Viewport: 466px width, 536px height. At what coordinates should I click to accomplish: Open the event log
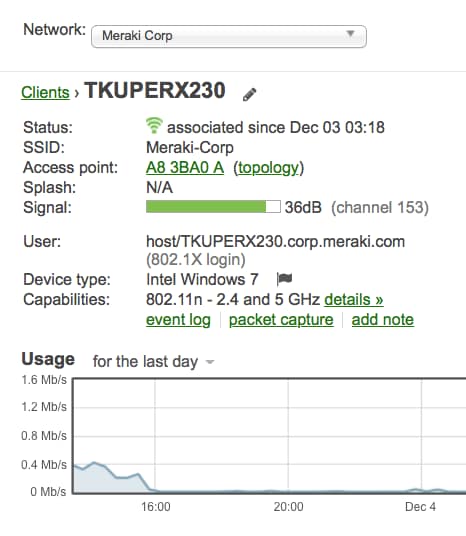point(178,320)
